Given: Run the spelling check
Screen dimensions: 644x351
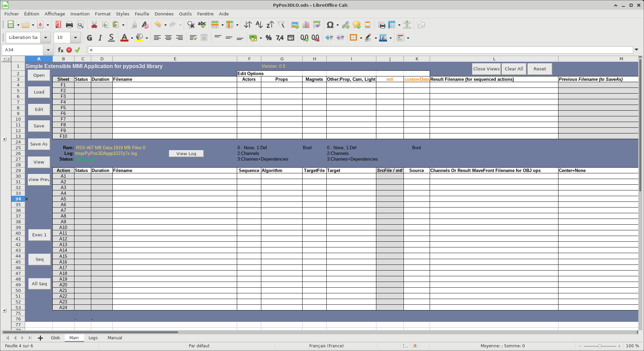Looking at the screenshot, I should pos(202,24).
